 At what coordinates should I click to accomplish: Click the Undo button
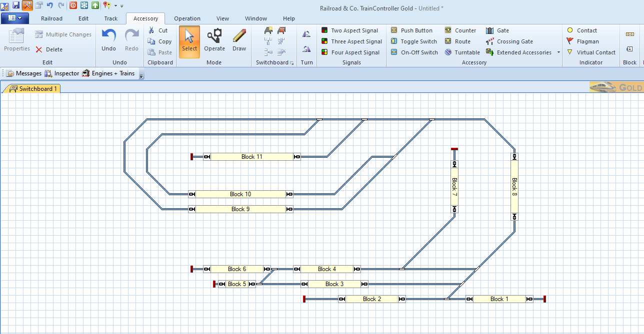coord(108,40)
